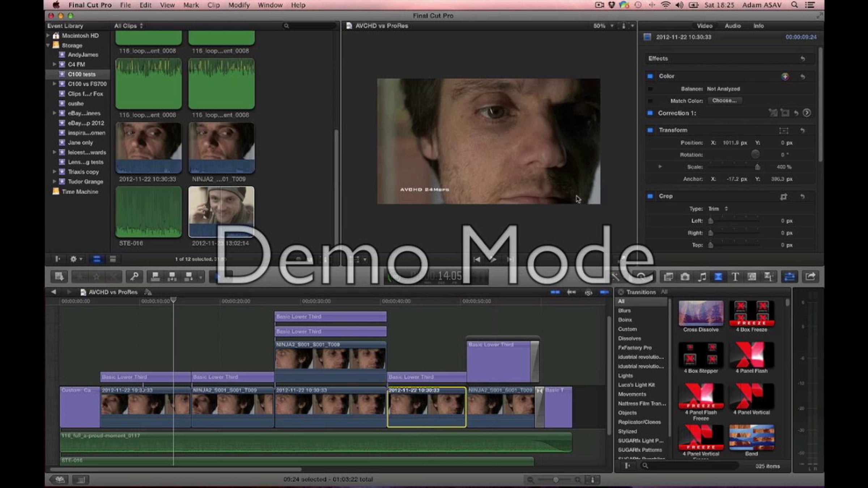Screen dimensions: 868x488
Task: Show Transform on-screen controls icon
Action: (x=783, y=130)
